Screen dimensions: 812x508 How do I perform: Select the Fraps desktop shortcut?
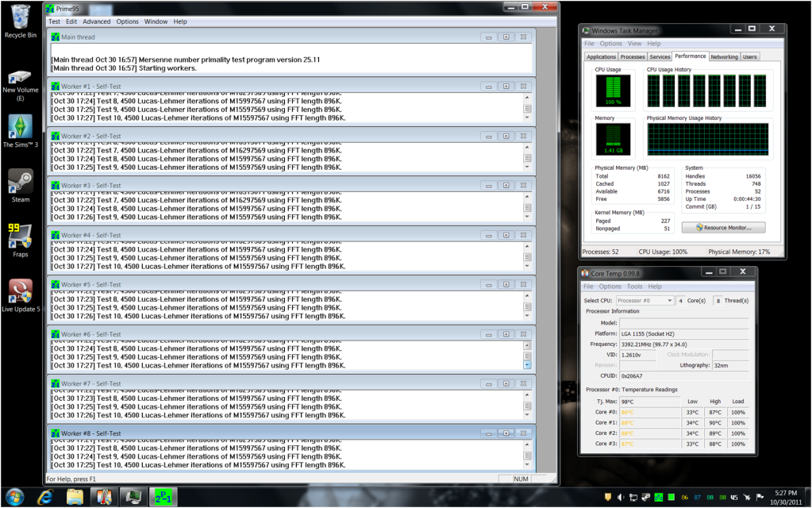pos(20,241)
